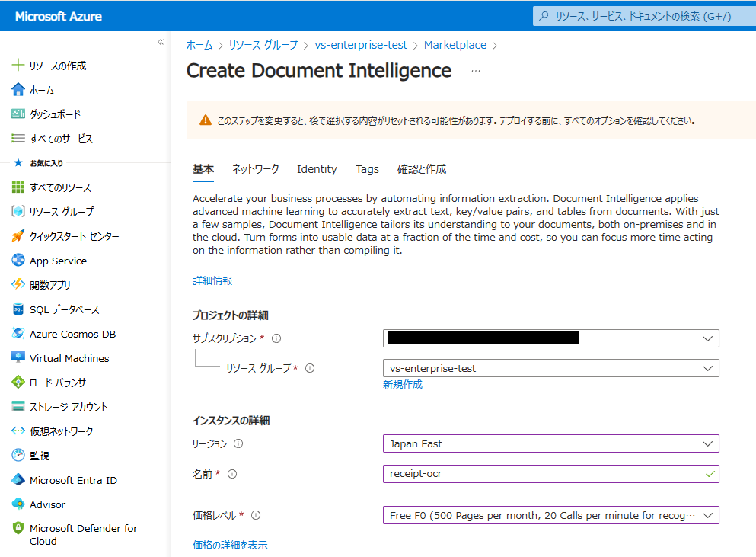Click the リソース グループ cube icon in sidebar
This screenshot has width=756, height=557.
pyautogui.click(x=18, y=211)
